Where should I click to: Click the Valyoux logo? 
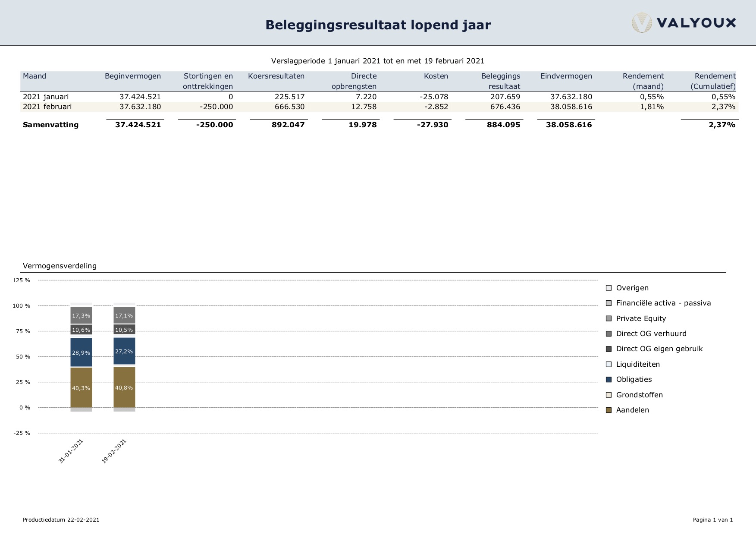click(x=684, y=23)
